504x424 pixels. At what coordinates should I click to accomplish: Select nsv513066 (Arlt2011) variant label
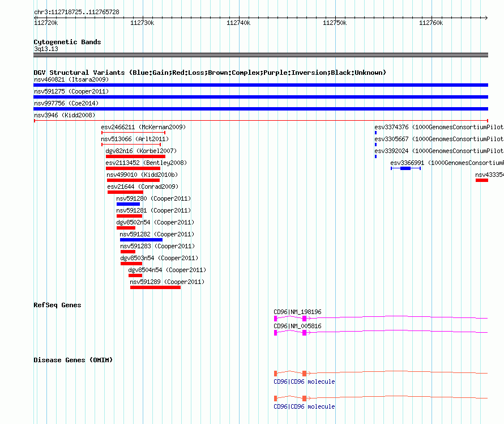pyautogui.click(x=135, y=139)
